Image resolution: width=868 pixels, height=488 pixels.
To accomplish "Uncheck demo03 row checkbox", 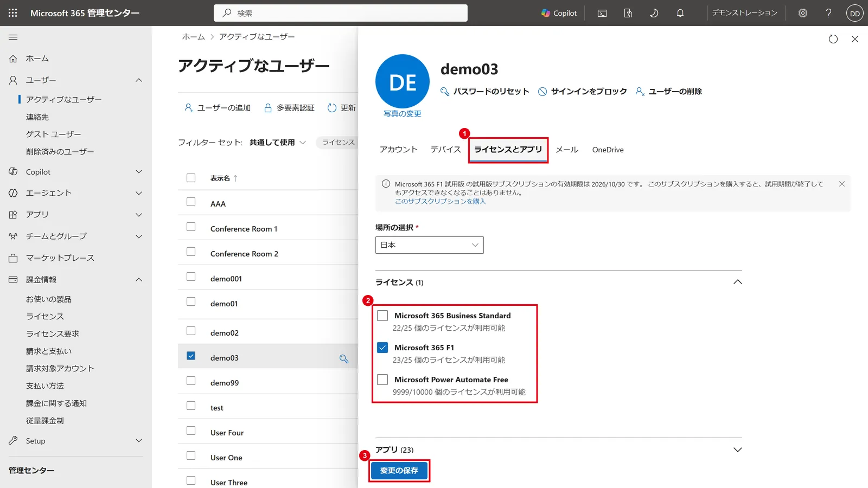I will (x=191, y=356).
